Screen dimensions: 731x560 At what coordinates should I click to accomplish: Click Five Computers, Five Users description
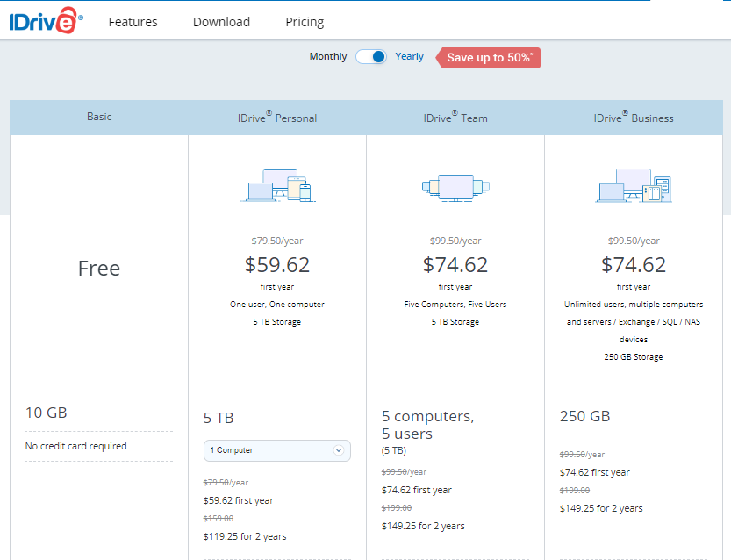pos(455,304)
